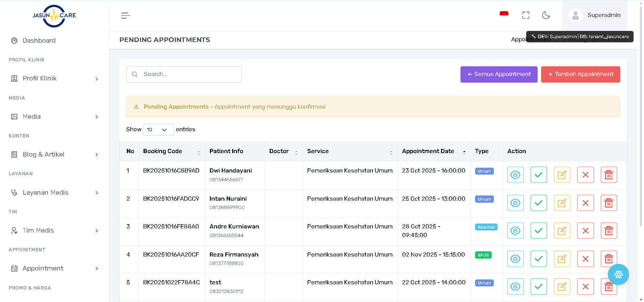This screenshot has width=644, height=302.
Task: Open the floating settings gear
Action: (618, 275)
